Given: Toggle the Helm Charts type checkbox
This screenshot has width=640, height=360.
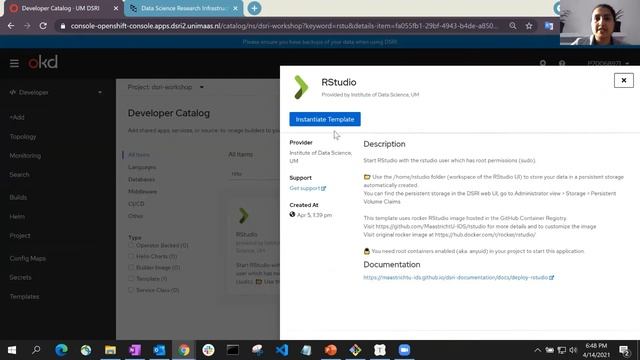Looking at the screenshot, I should [131, 256].
